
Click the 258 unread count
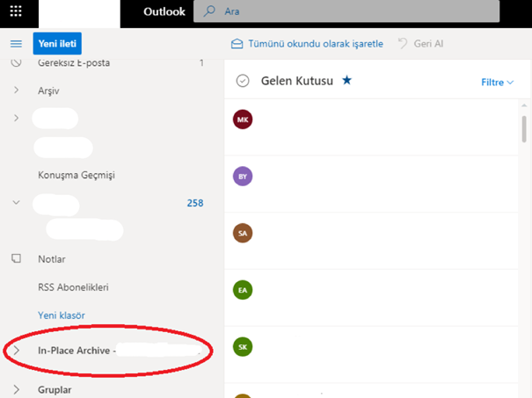195,203
